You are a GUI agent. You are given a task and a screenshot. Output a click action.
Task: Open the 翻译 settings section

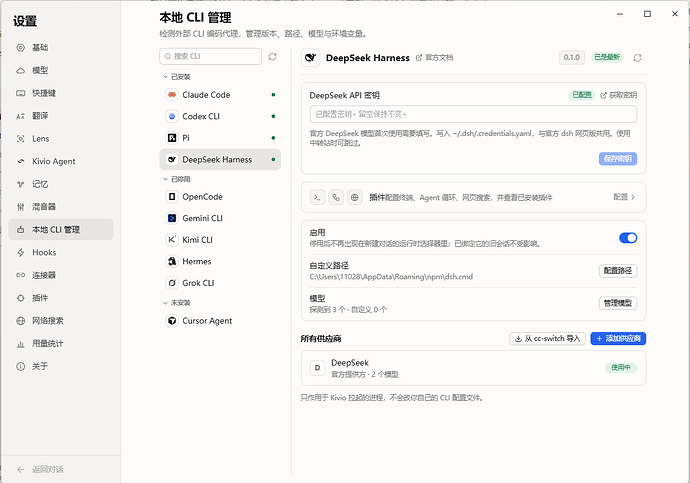[61, 116]
